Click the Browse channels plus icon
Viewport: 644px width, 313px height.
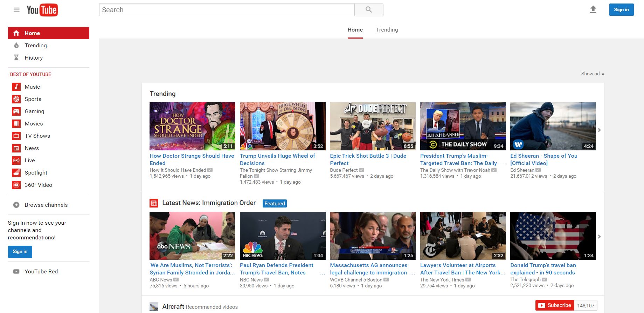pos(16,205)
